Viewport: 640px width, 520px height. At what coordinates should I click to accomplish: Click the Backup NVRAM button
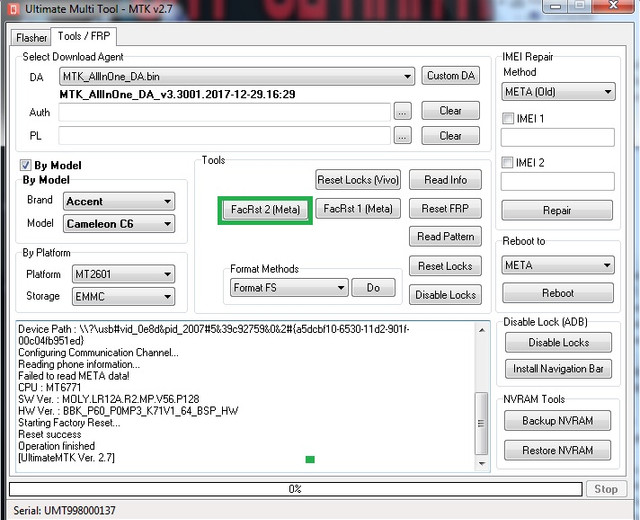tap(558, 421)
